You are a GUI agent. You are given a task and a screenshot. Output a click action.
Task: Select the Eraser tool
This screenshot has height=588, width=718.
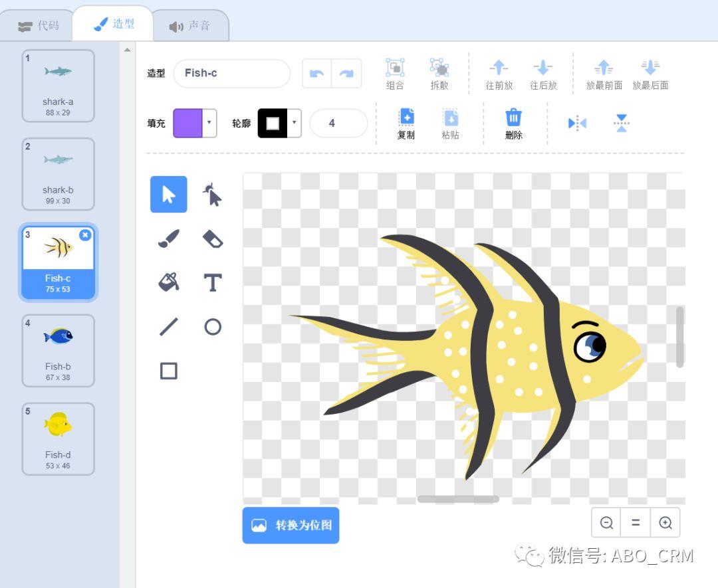(213, 239)
